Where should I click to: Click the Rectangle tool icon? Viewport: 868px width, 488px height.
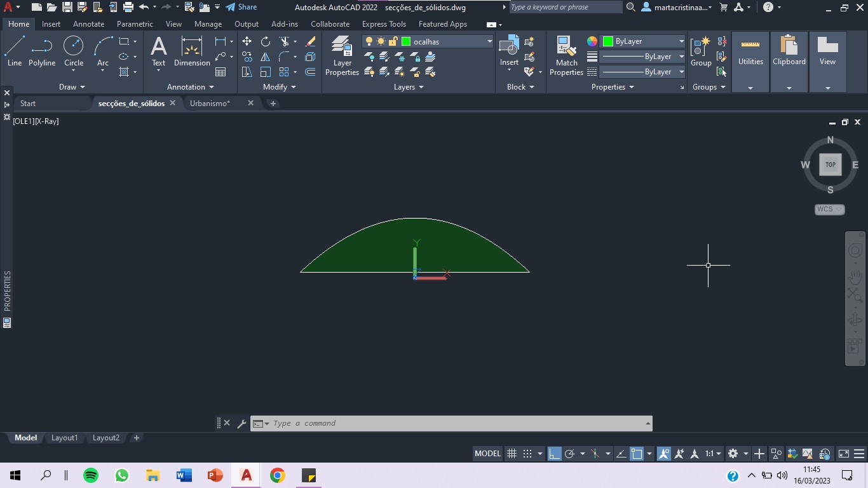pyautogui.click(x=124, y=41)
